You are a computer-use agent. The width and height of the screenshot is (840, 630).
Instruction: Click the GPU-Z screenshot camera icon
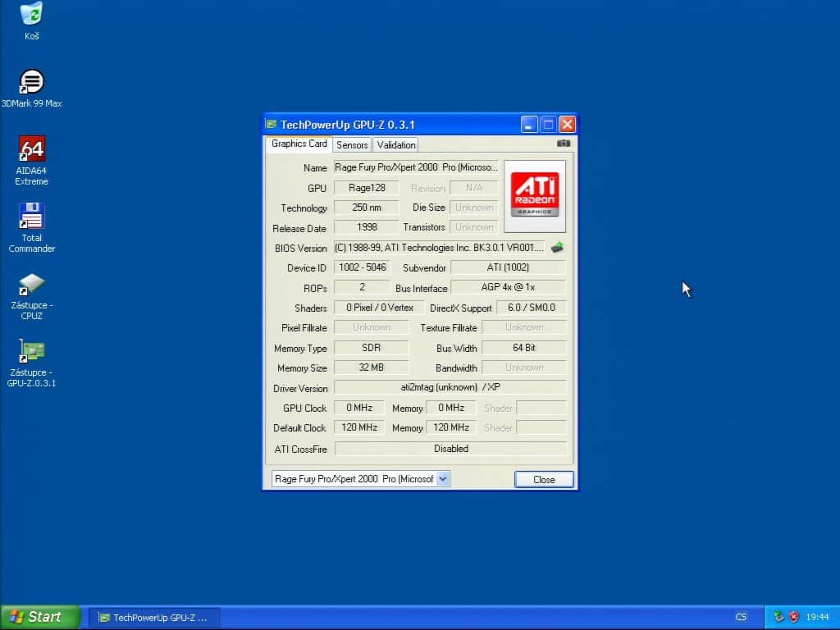click(563, 144)
